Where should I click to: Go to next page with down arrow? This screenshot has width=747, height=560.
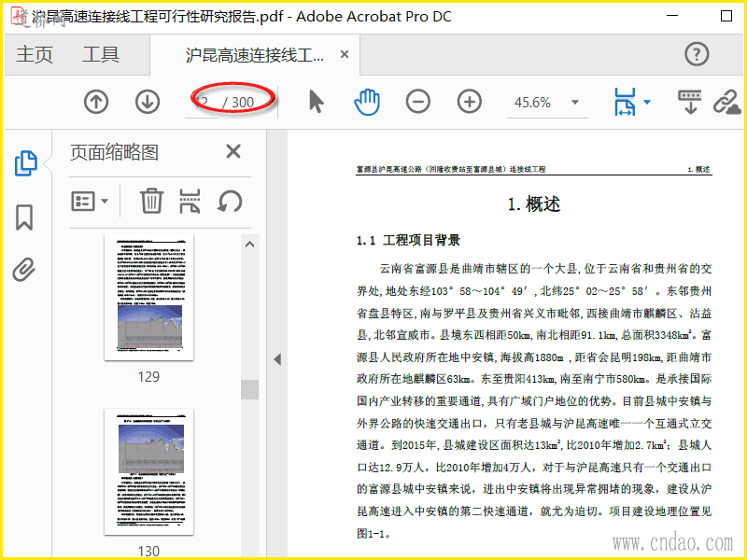point(148,102)
